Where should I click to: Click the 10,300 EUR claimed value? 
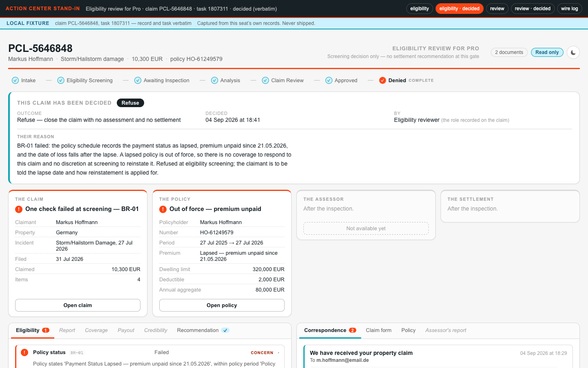click(x=126, y=269)
